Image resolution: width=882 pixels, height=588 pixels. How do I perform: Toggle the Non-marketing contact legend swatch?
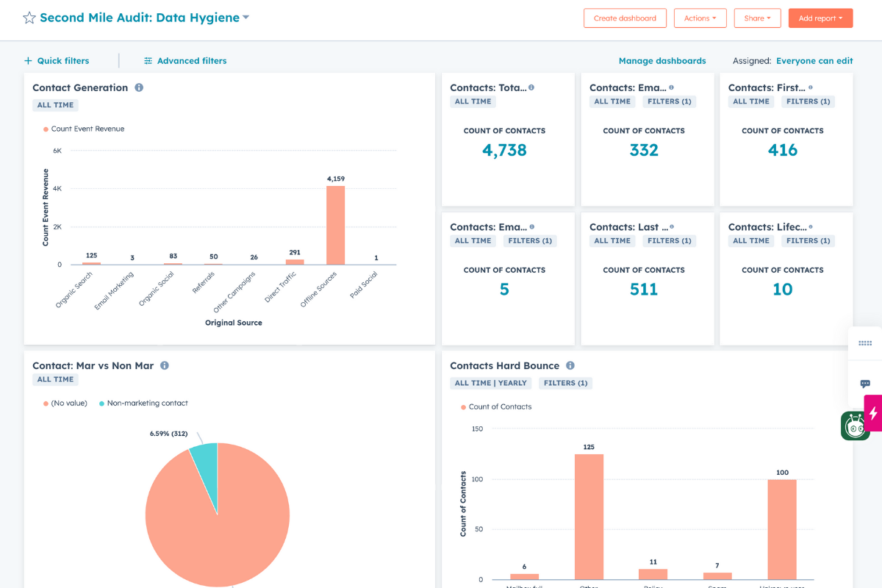tap(101, 404)
